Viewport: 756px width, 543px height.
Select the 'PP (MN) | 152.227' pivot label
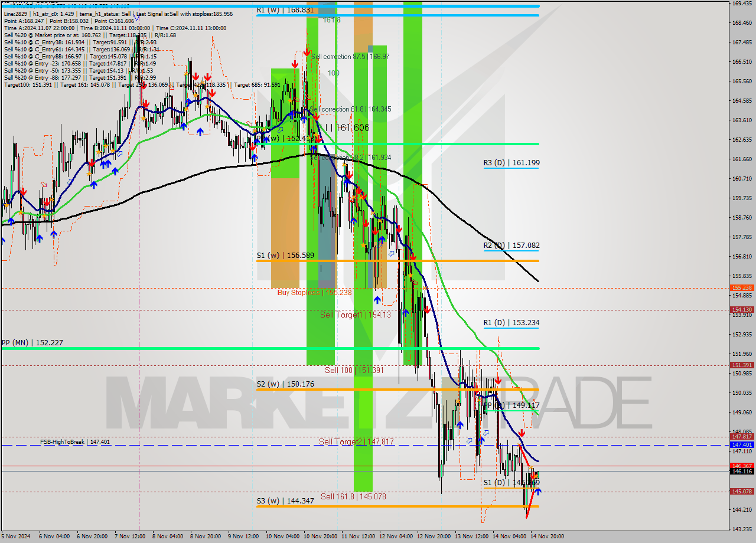point(32,342)
